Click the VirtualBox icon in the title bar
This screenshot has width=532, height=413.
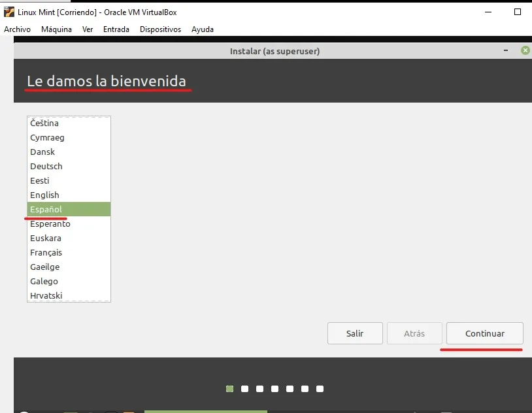tap(9, 12)
